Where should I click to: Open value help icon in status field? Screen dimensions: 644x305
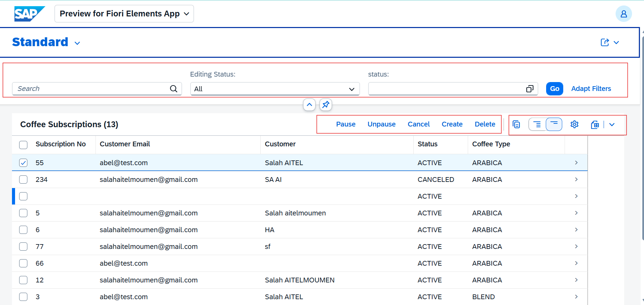click(x=529, y=89)
